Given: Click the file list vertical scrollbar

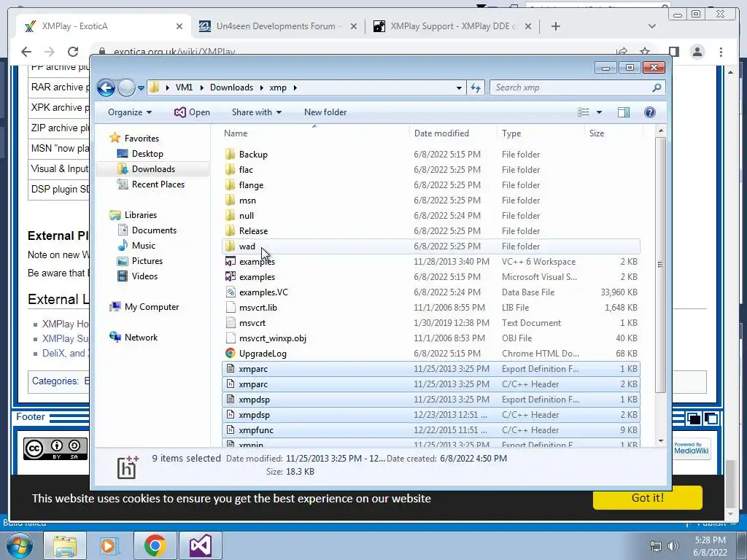Looking at the screenshot, I should pos(660,265).
